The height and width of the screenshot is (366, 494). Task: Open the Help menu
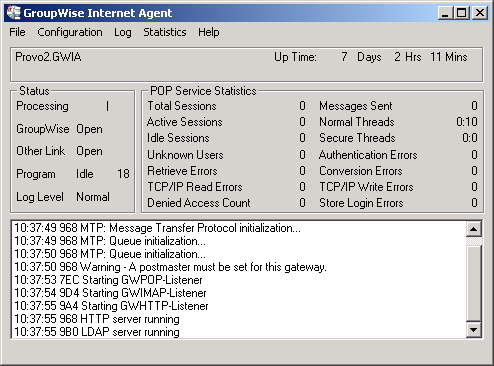coord(209,32)
